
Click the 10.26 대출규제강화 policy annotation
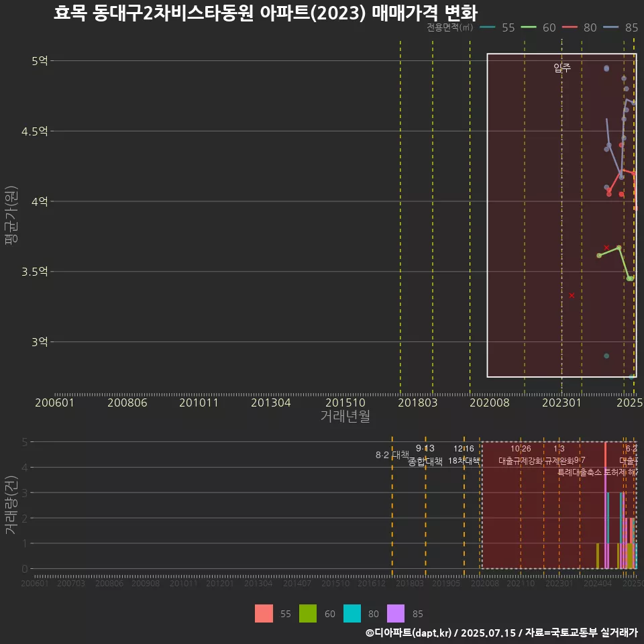(x=521, y=455)
